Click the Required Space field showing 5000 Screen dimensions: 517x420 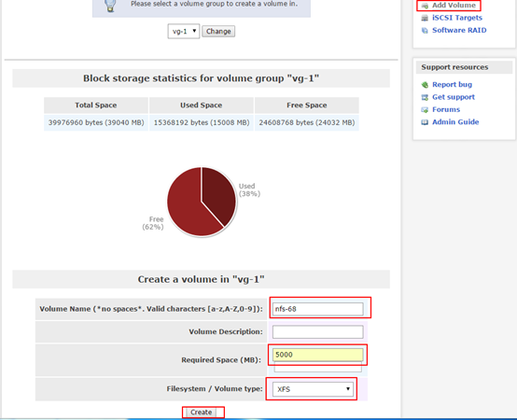[x=318, y=355]
